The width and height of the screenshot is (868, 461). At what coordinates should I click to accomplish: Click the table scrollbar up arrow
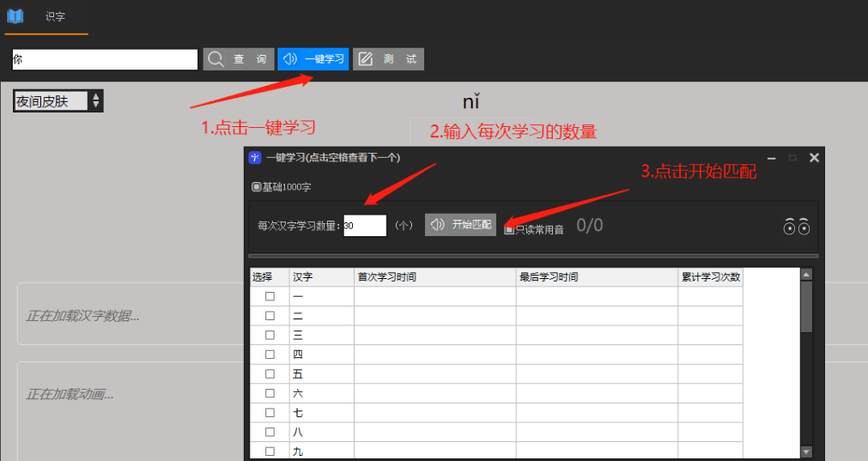point(806,275)
